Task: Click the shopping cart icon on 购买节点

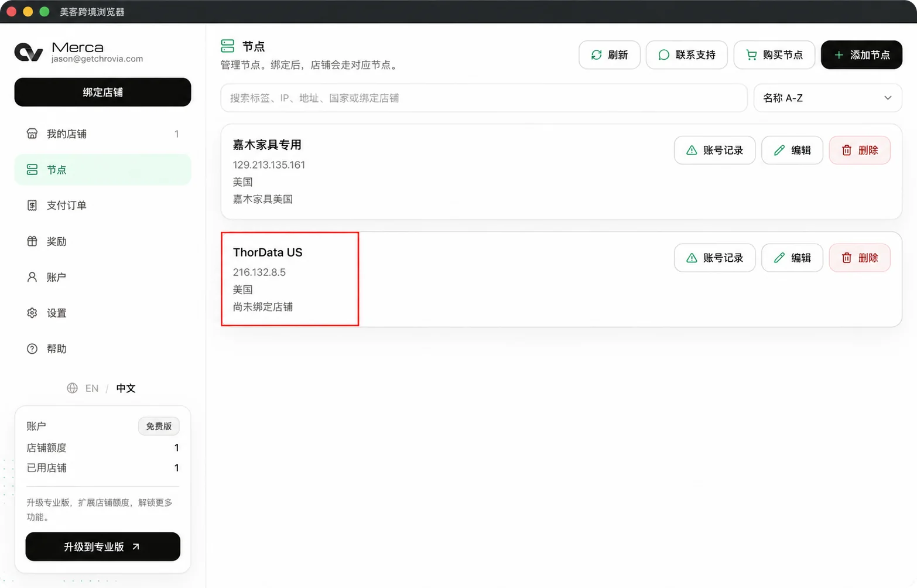Action: 751,54
